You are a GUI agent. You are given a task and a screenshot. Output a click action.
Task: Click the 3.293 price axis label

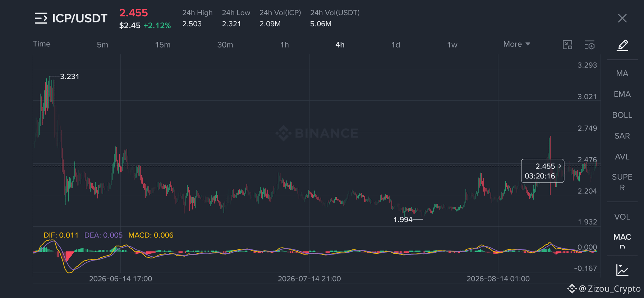587,65
